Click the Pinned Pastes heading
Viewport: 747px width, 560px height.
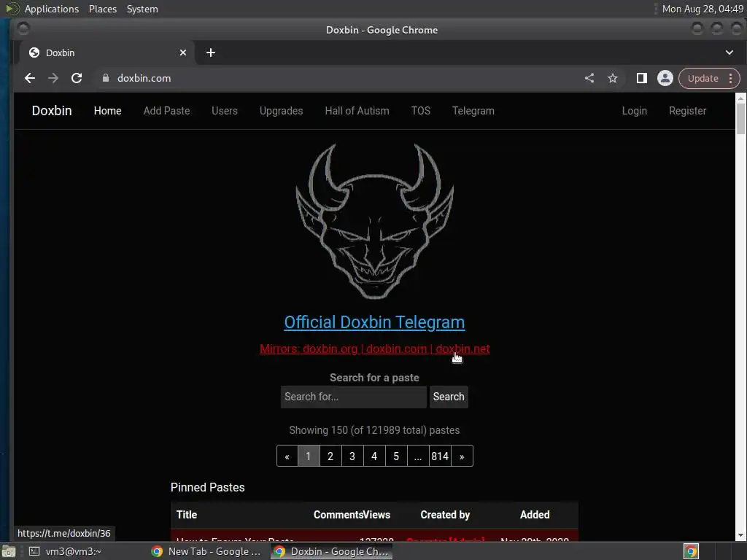[x=208, y=487]
